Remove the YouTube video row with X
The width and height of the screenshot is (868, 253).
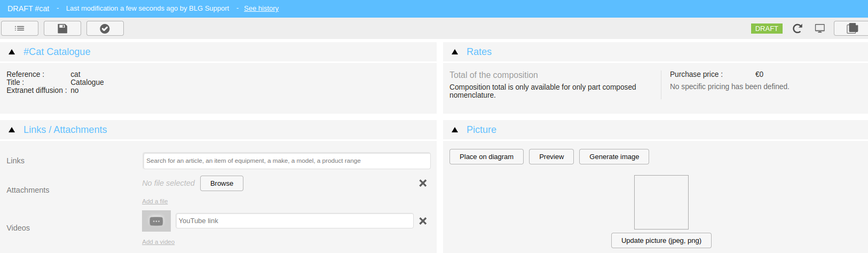coord(423,221)
